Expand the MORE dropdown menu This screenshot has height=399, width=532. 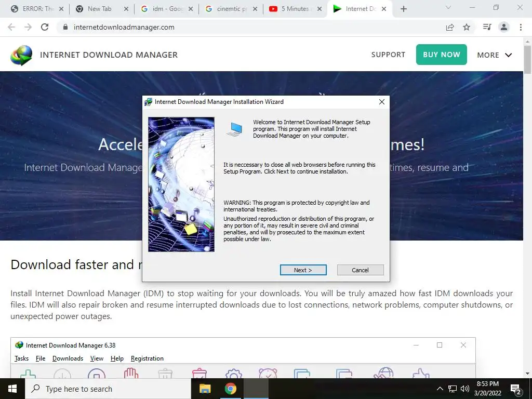coord(495,55)
